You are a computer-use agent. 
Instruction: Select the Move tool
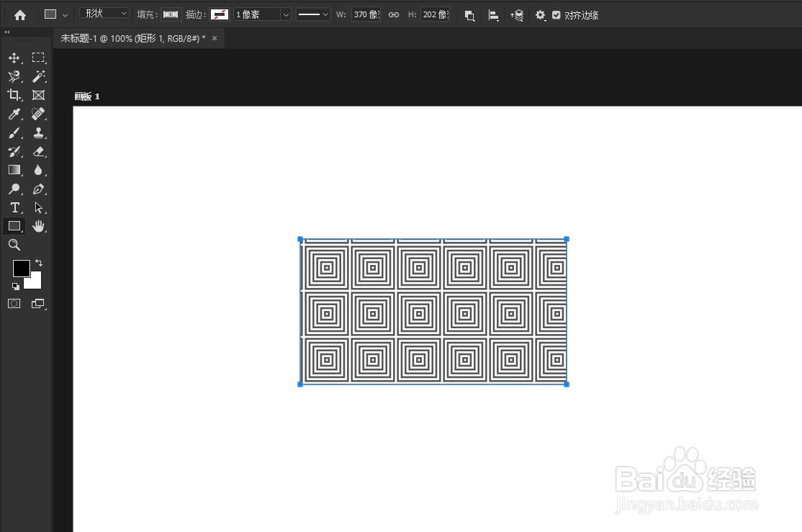coord(14,58)
